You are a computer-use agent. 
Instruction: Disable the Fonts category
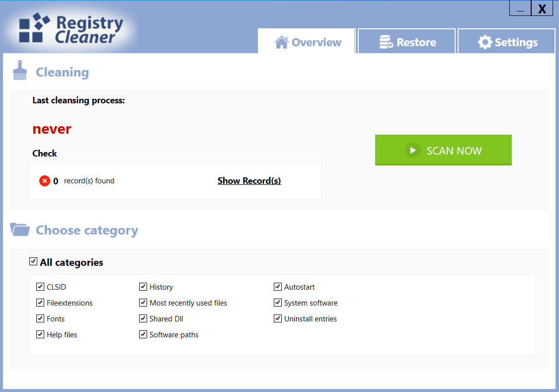point(40,318)
